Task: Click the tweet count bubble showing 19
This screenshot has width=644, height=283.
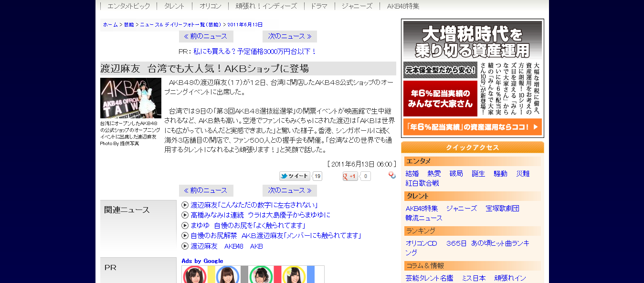Action: (317, 176)
